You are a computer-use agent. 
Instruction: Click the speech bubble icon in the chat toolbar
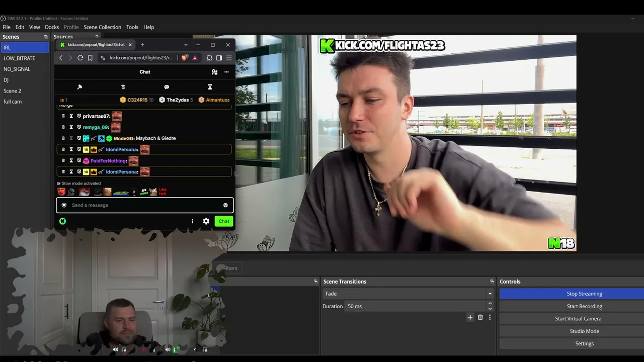(167, 87)
